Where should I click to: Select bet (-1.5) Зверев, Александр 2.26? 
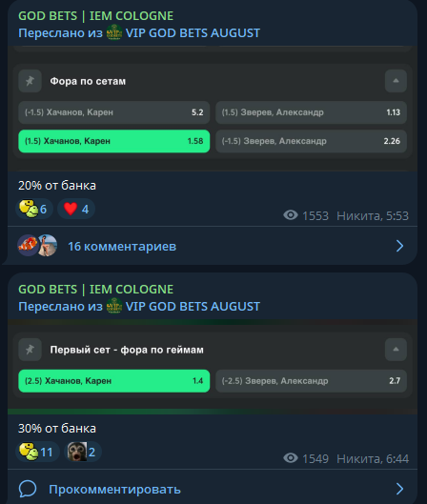click(x=311, y=141)
